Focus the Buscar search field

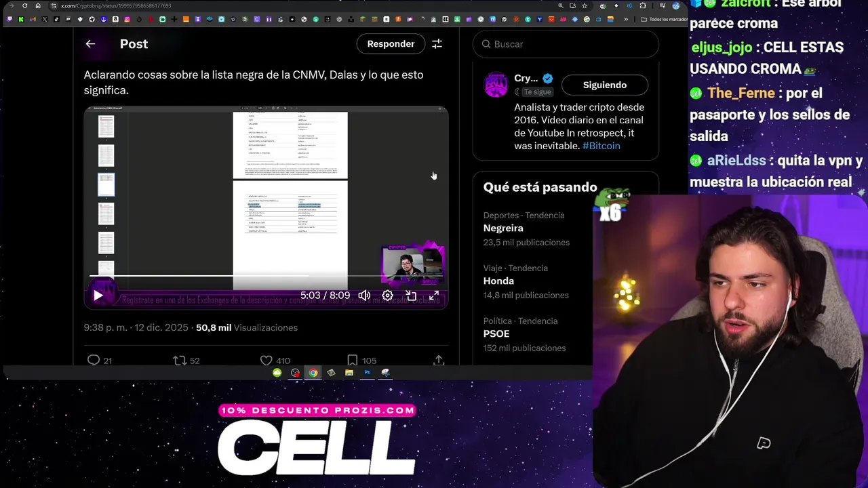click(x=566, y=44)
